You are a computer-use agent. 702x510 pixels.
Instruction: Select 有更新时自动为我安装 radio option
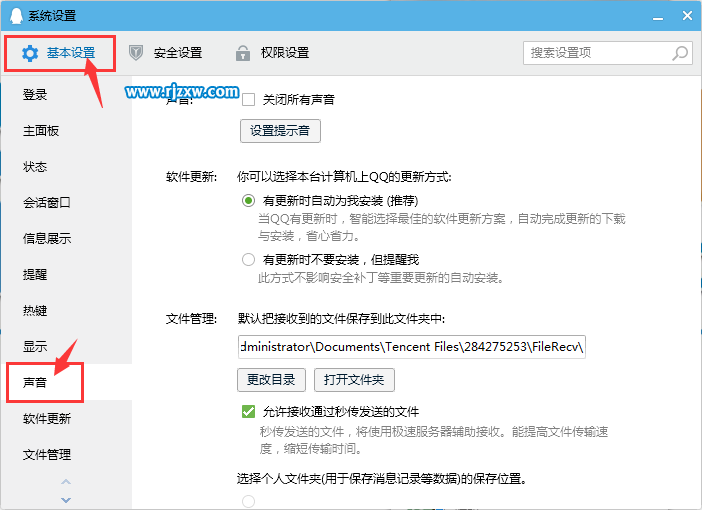click(x=248, y=200)
